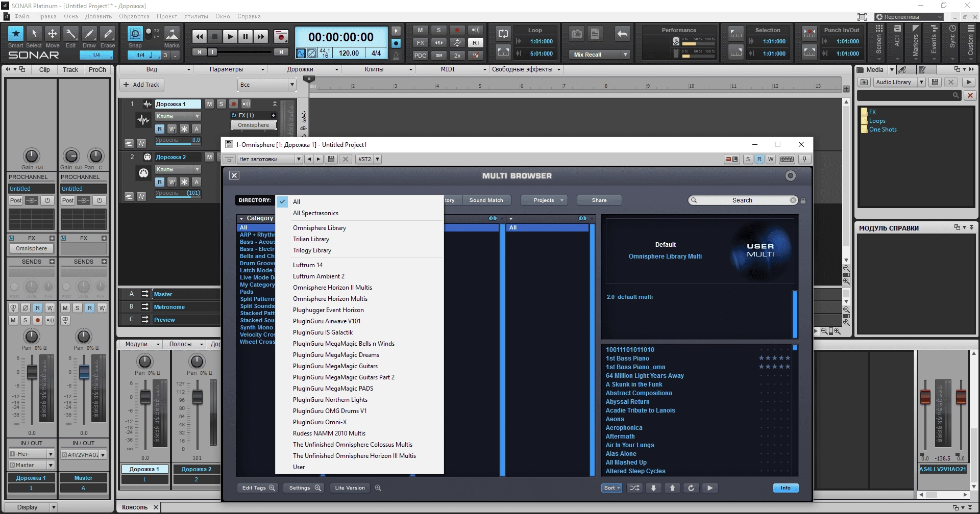Select next patch with down arrow
Viewport: 980px width, 514px height.
click(653, 488)
